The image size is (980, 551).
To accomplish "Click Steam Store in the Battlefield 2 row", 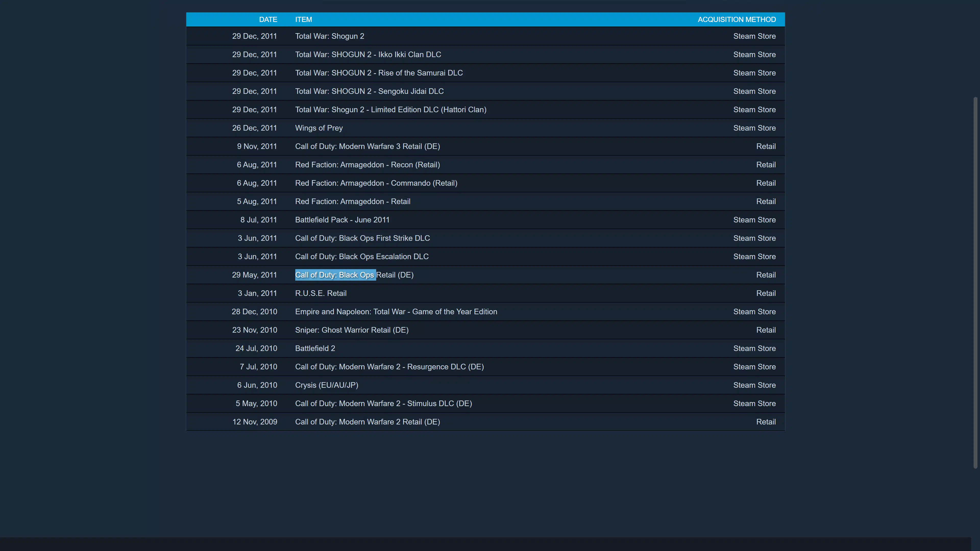I will point(754,348).
